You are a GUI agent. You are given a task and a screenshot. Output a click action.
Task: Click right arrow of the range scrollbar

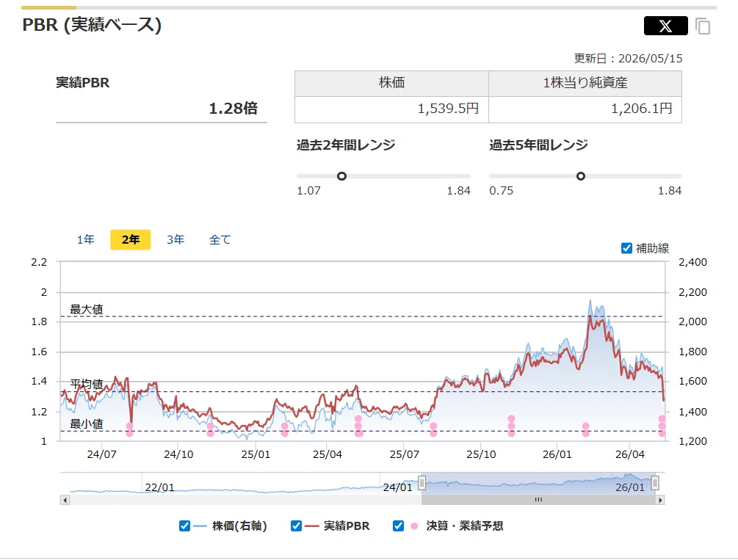coord(660,500)
